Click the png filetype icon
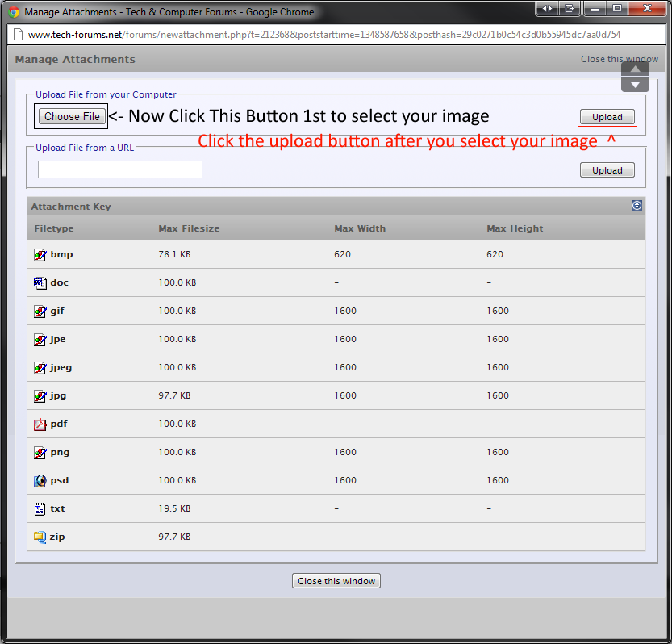This screenshot has height=644, width=672. click(40, 453)
